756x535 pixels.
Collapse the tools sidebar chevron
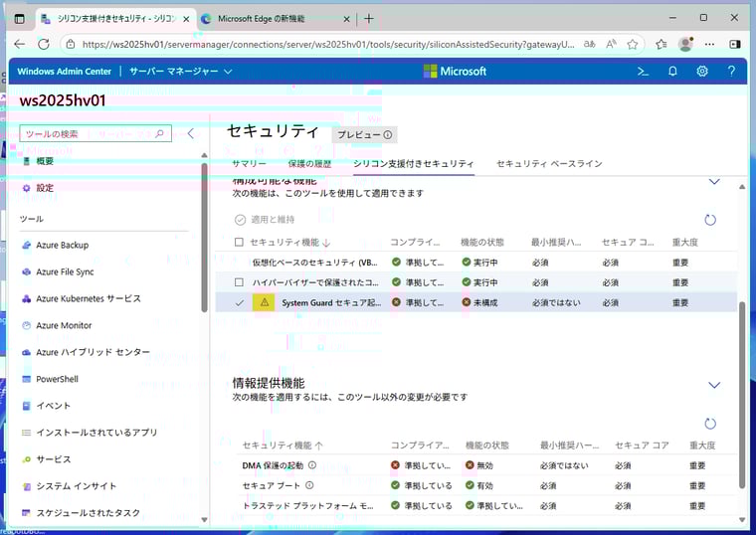point(191,133)
